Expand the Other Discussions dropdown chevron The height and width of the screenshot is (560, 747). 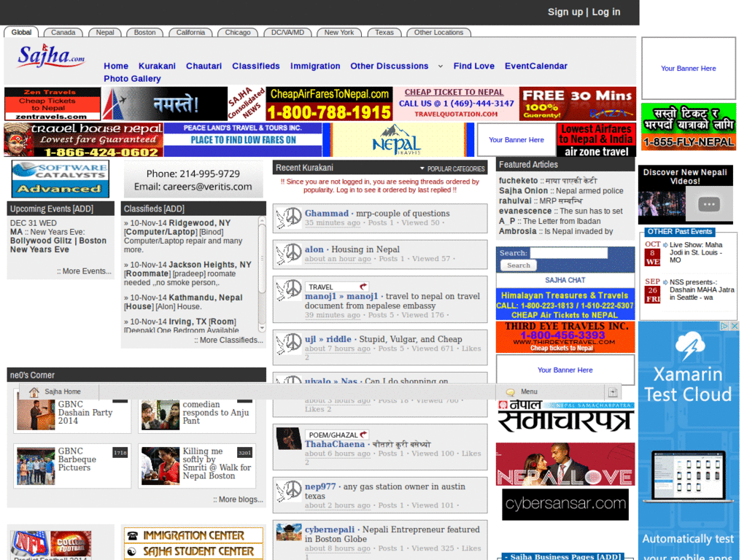pyautogui.click(x=440, y=66)
